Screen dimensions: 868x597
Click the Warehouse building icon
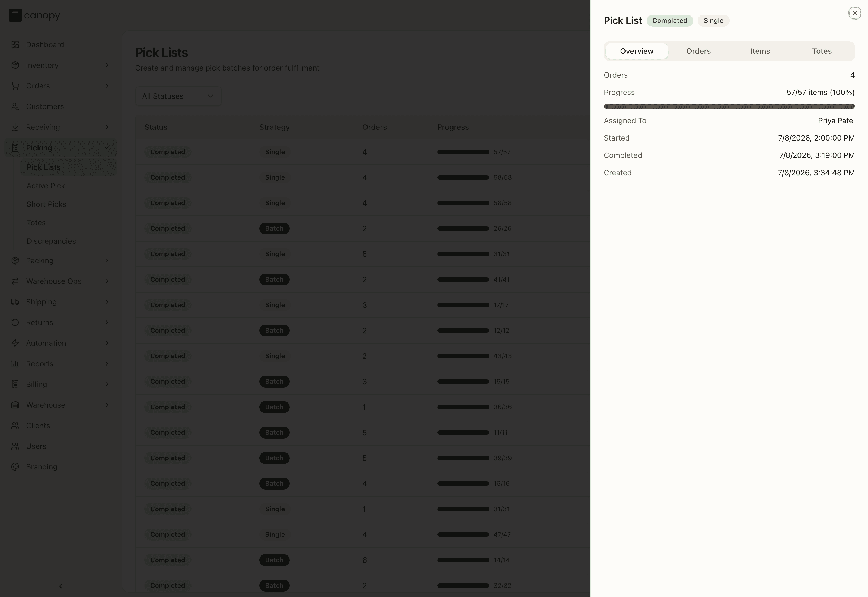[15, 405]
